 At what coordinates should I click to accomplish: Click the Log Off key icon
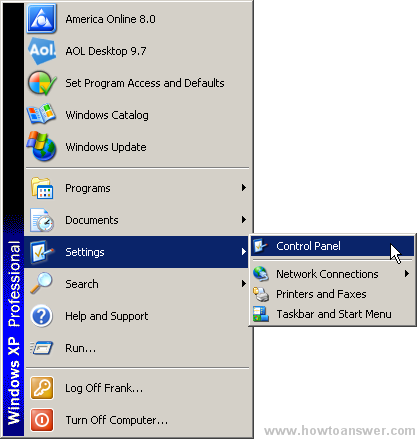[42, 388]
